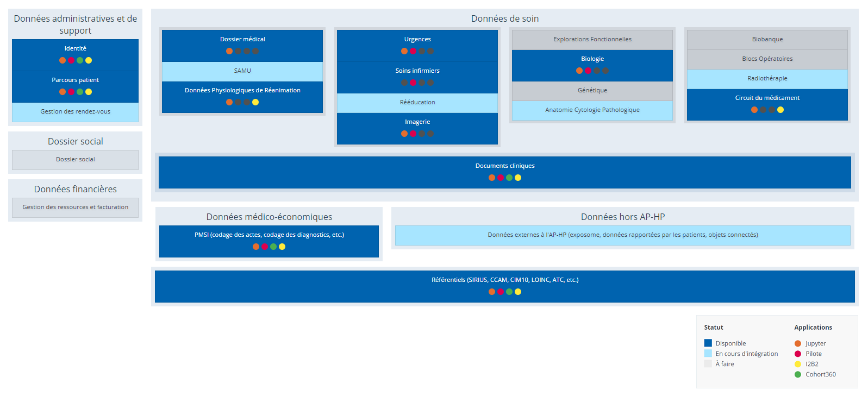
Task: Select the Données externes à l'AP-HP block
Action: (622, 235)
